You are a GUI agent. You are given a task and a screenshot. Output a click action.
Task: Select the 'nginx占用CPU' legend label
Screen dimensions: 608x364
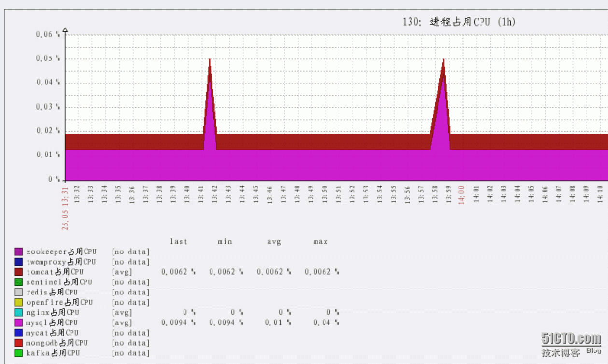[52, 312]
